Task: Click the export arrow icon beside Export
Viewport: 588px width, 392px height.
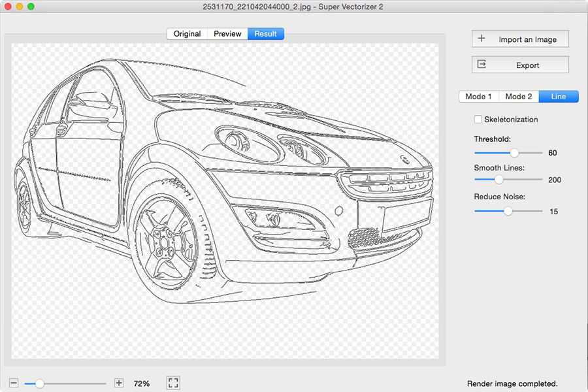Action: tap(481, 65)
